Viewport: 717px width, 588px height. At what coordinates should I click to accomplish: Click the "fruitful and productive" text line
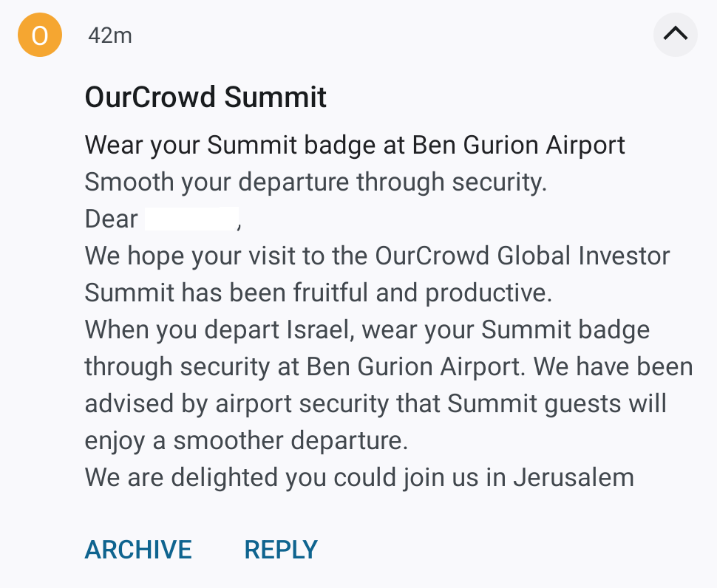(x=318, y=293)
